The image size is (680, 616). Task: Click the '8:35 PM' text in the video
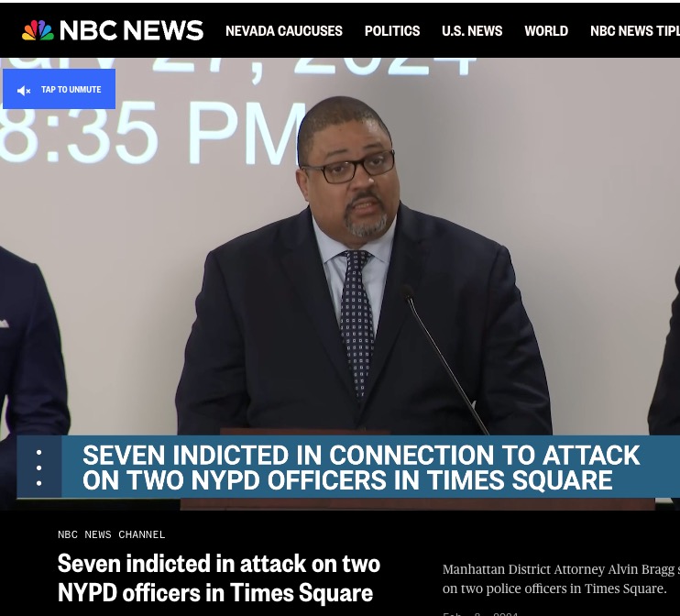[x=152, y=133]
